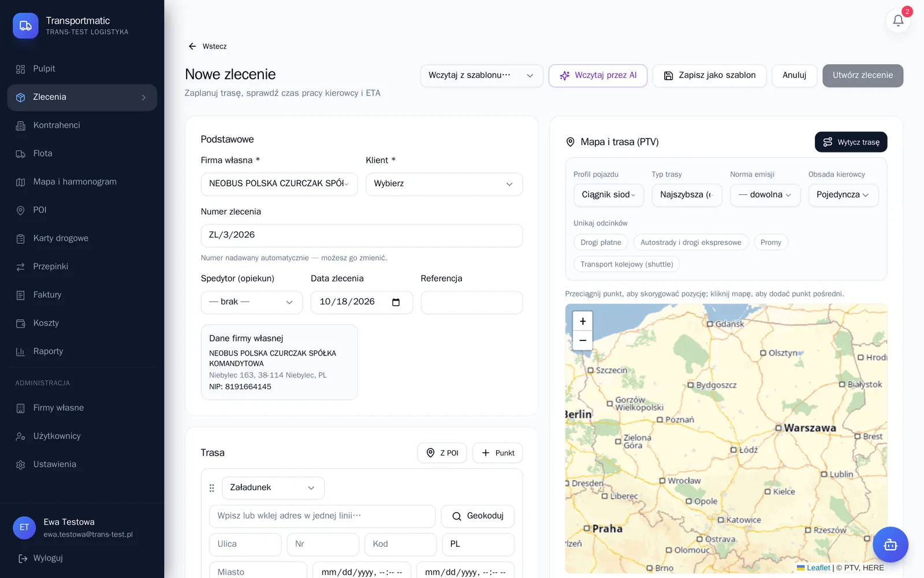This screenshot has height=578, width=924.
Task: Open the Wczytaj z szablonu dropdown
Action: point(482,76)
